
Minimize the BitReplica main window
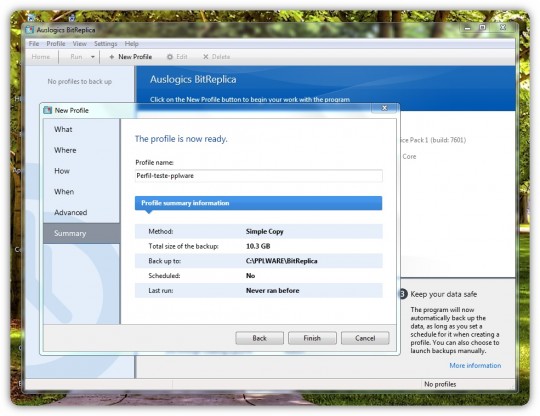pos(467,28)
